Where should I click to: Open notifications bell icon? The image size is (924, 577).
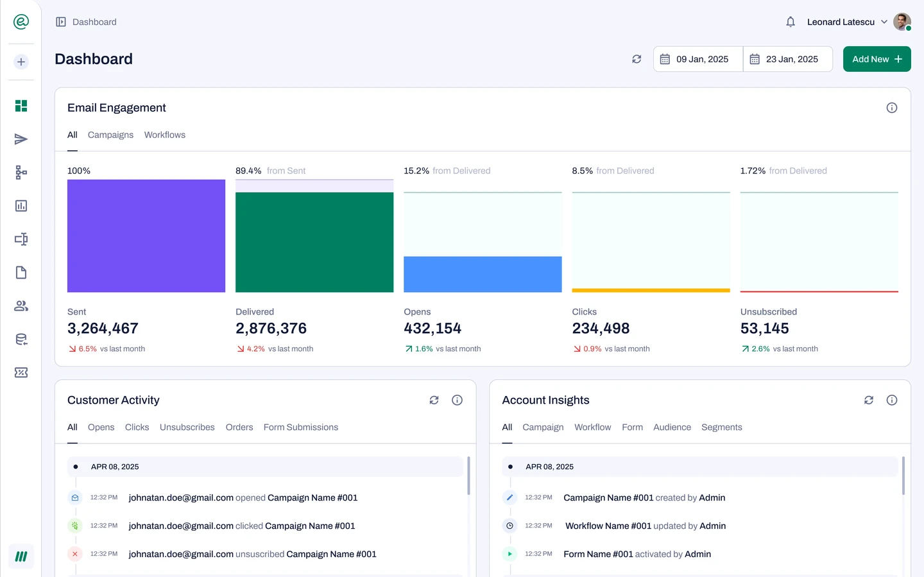pyautogui.click(x=791, y=22)
